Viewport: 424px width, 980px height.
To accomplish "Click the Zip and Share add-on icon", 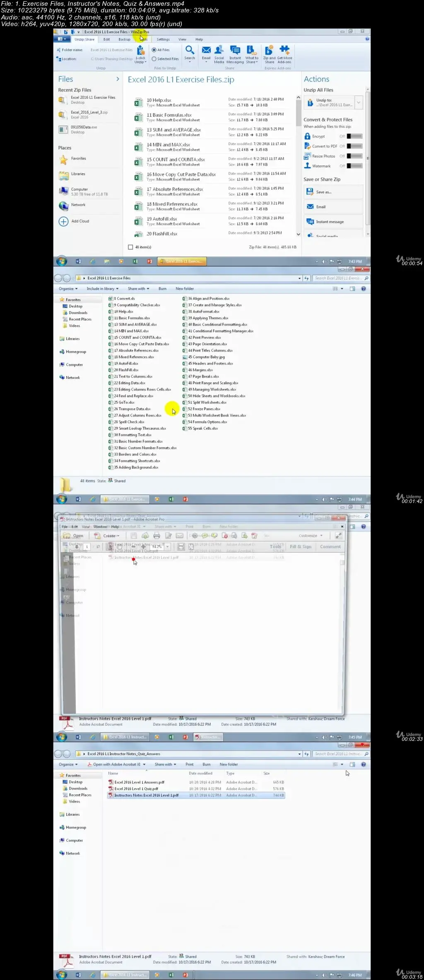I will [x=269, y=55].
